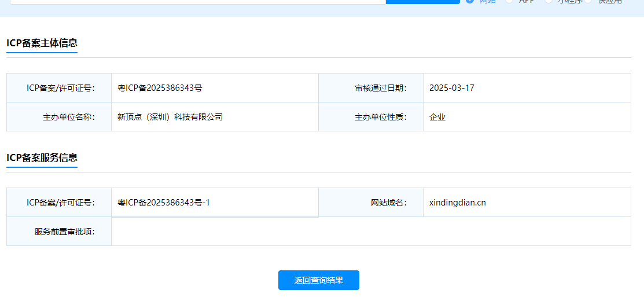Image resolution: width=644 pixels, height=301 pixels.
Task: Select service record number 粤ICP备2025386343号-1
Action: pyautogui.click(x=164, y=203)
